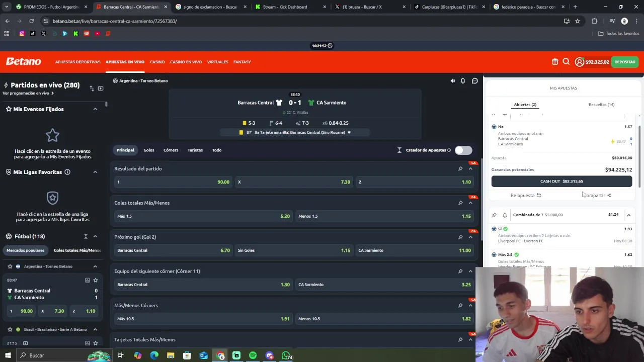Open the Fantasy menu item

click(242, 62)
